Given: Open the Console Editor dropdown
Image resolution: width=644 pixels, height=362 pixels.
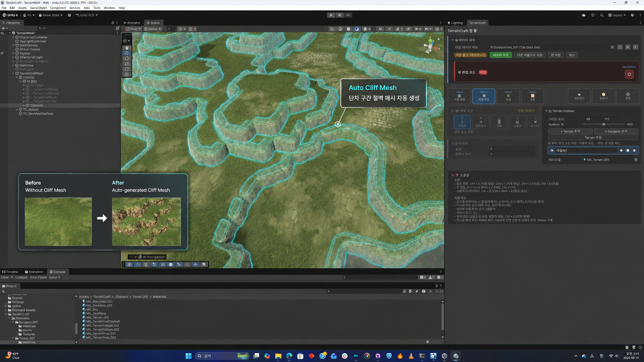Looking at the screenshot, I should click(55, 277).
